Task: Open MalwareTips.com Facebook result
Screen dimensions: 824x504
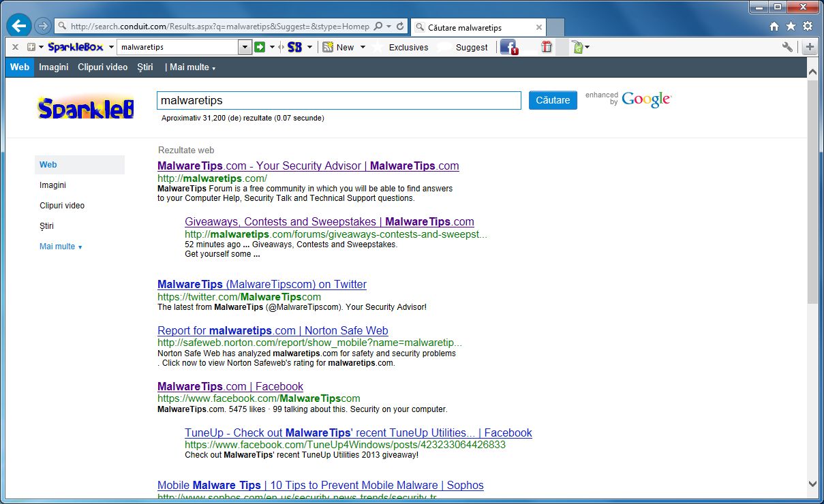Action: (x=230, y=387)
